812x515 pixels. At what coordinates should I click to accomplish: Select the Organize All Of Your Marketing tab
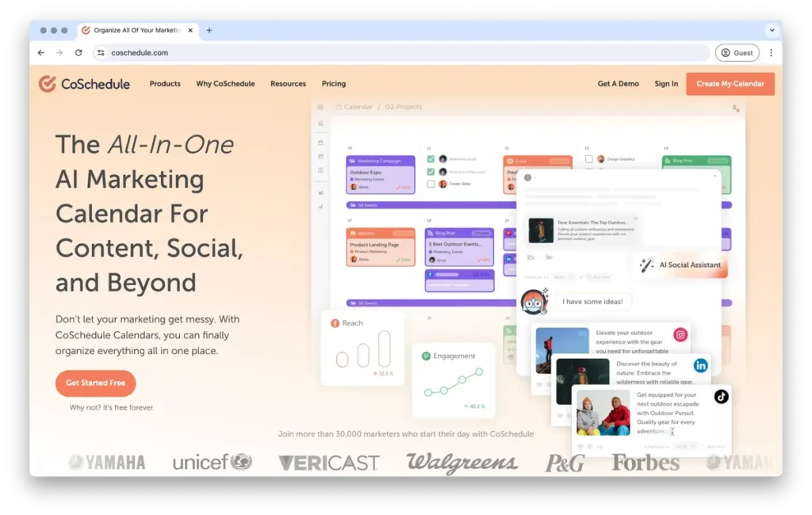136,31
